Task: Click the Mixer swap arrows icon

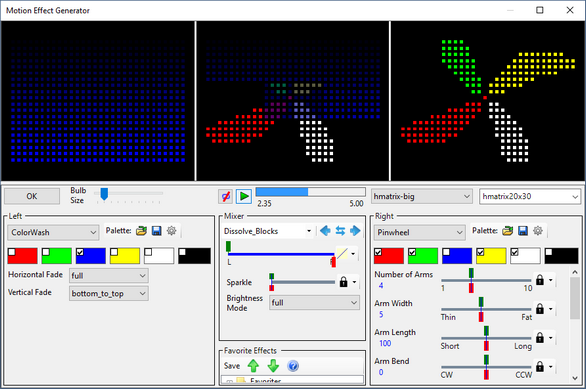Action: tap(340, 231)
